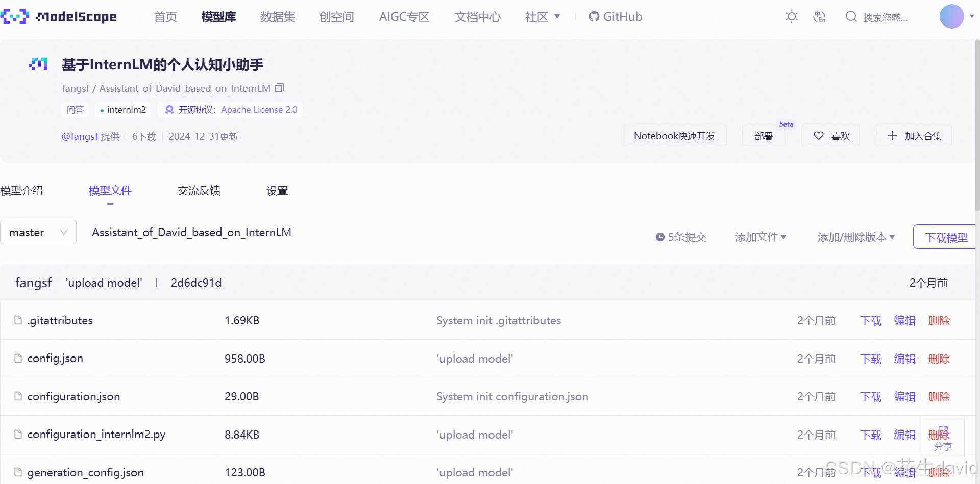Click the license badge icon beside 开源协议
This screenshot has width=980, height=484.
click(x=169, y=110)
